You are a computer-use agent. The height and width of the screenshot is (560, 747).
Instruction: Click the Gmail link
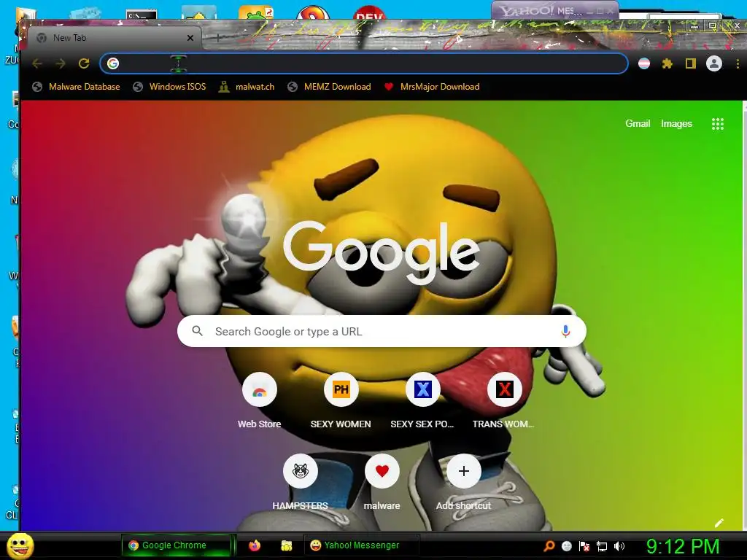[x=638, y=124]
